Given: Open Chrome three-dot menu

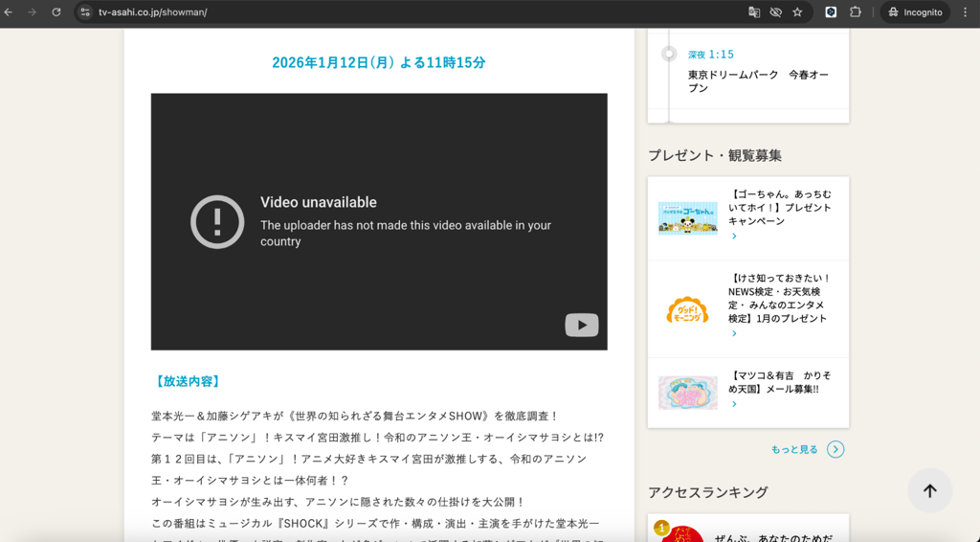Looking at the screenshot, I should coord(965,11).
